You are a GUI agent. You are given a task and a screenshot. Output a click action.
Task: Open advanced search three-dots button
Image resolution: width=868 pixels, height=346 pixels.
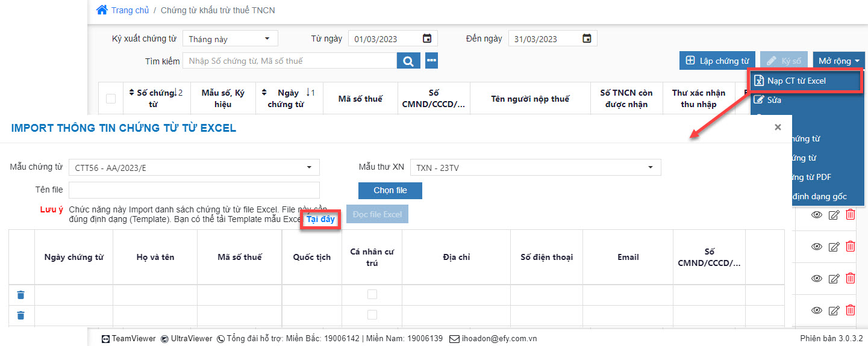click(431, 61)
